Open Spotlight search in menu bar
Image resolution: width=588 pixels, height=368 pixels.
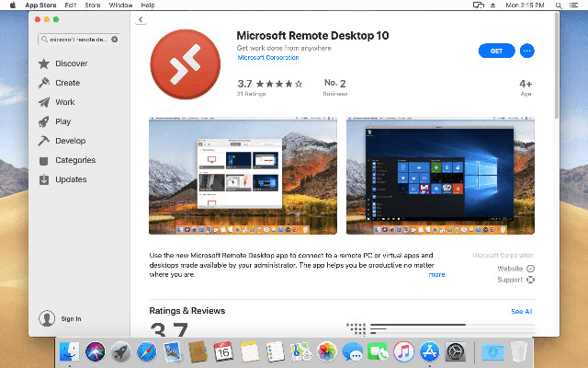[559, 6]
